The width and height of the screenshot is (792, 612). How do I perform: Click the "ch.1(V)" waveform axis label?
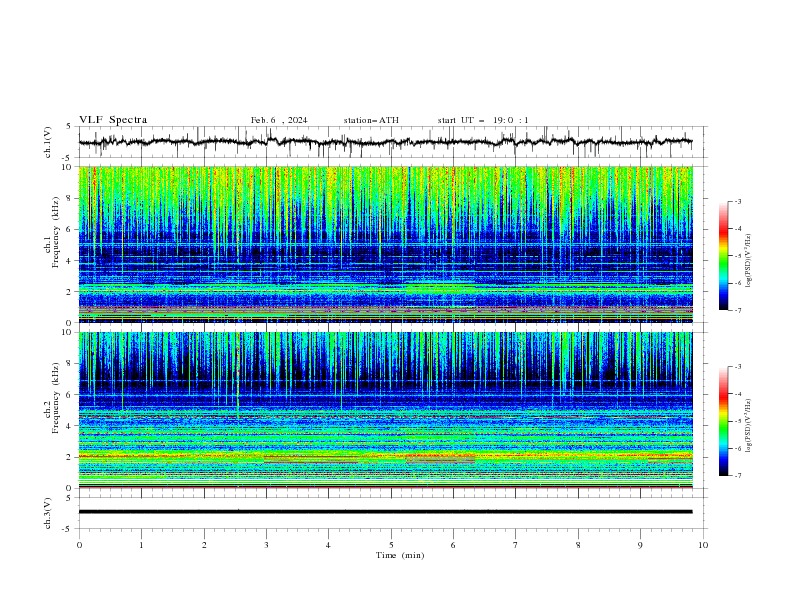(x=48, y=142)
